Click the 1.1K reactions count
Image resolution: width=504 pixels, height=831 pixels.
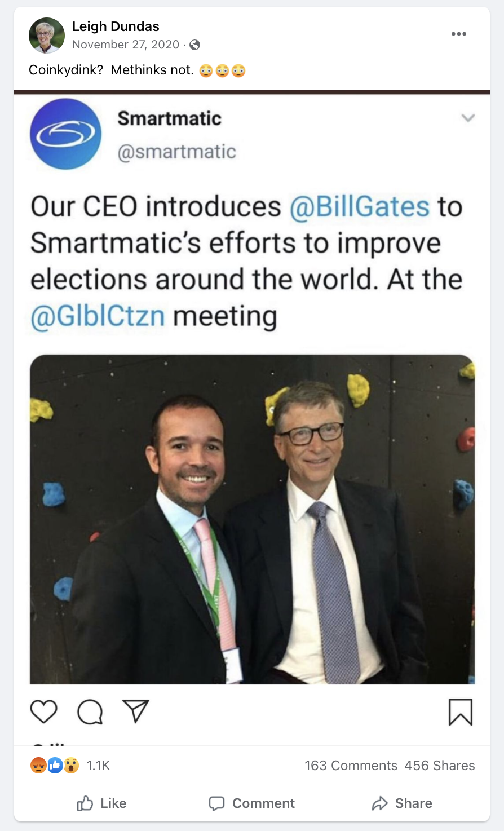[x=98, y=765]
